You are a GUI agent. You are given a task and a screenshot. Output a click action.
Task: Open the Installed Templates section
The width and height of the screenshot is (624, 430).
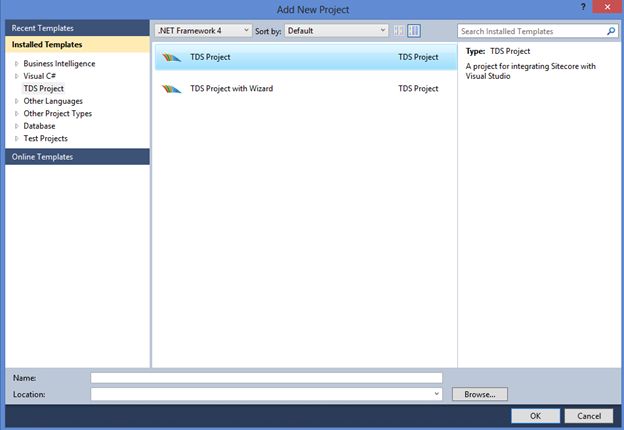[78, 45]
